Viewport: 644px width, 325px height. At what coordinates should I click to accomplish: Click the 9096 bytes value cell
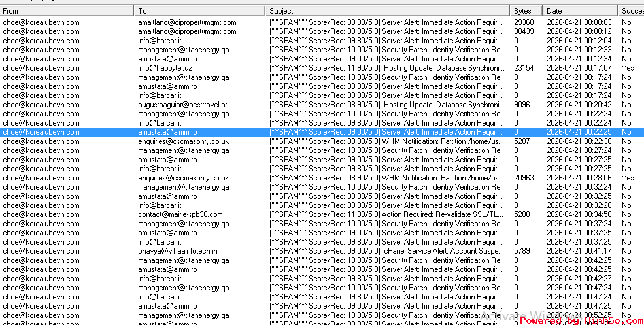(x=522, y=105)
